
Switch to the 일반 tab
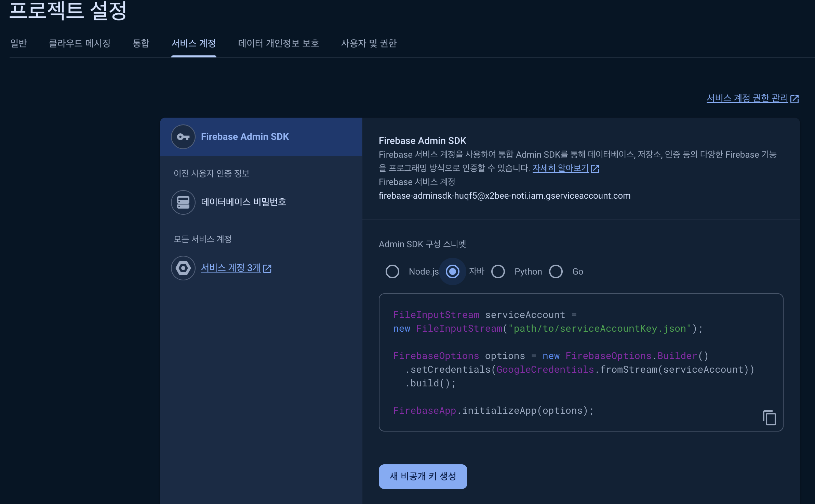coord(18,43)
